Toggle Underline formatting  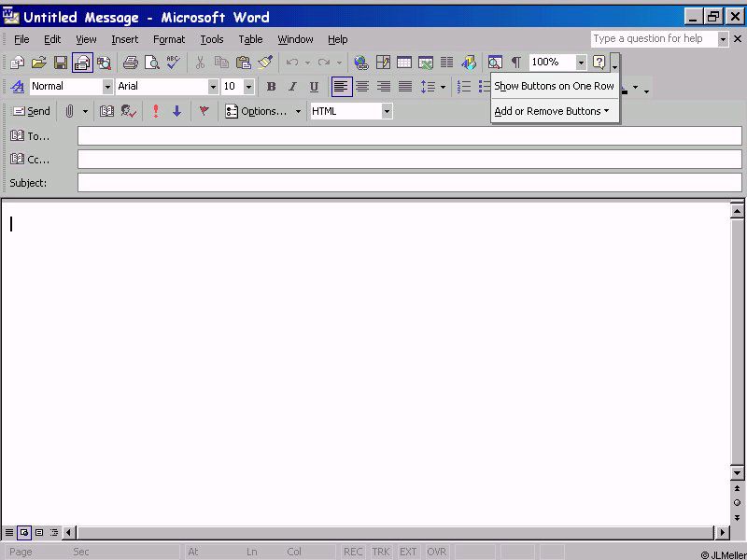click(x=314, y=87)
